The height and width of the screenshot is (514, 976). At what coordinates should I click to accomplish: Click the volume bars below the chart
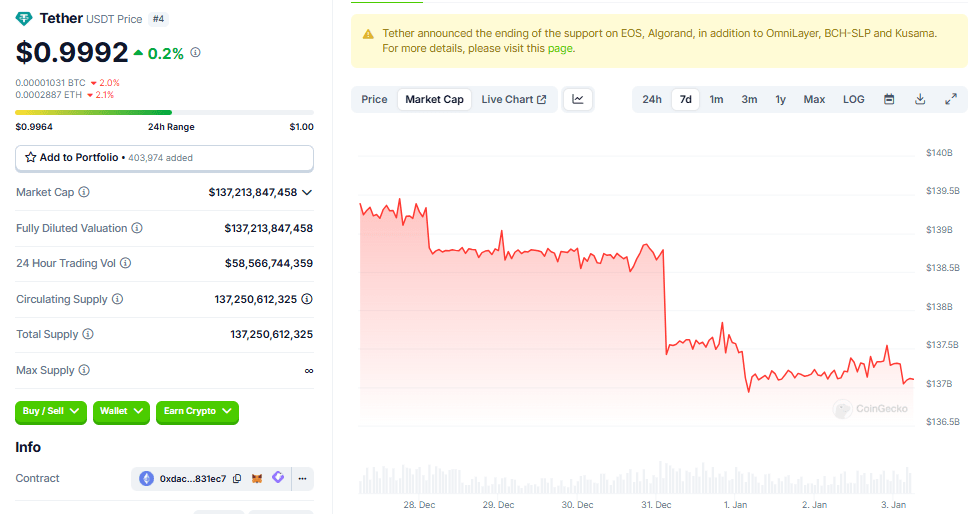[x=636, y=478]
